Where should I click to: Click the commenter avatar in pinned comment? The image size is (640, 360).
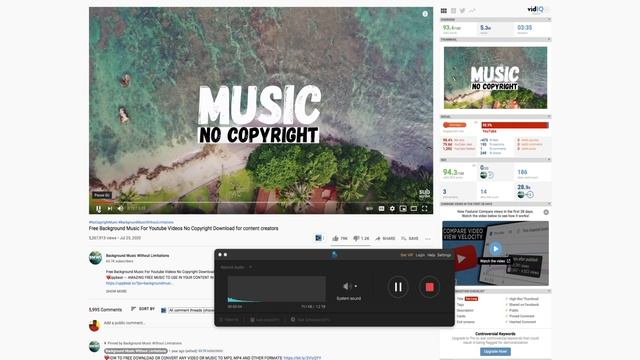pyautogui.click(x=95, y=346)
